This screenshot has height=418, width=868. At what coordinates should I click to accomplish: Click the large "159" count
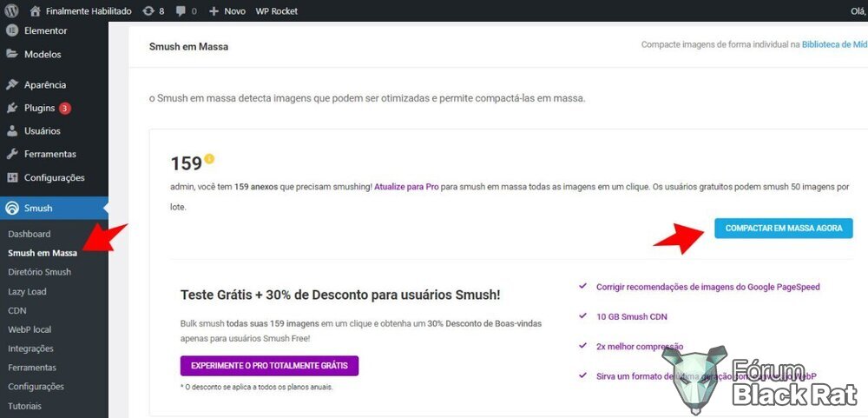click(x=186, y=163)
